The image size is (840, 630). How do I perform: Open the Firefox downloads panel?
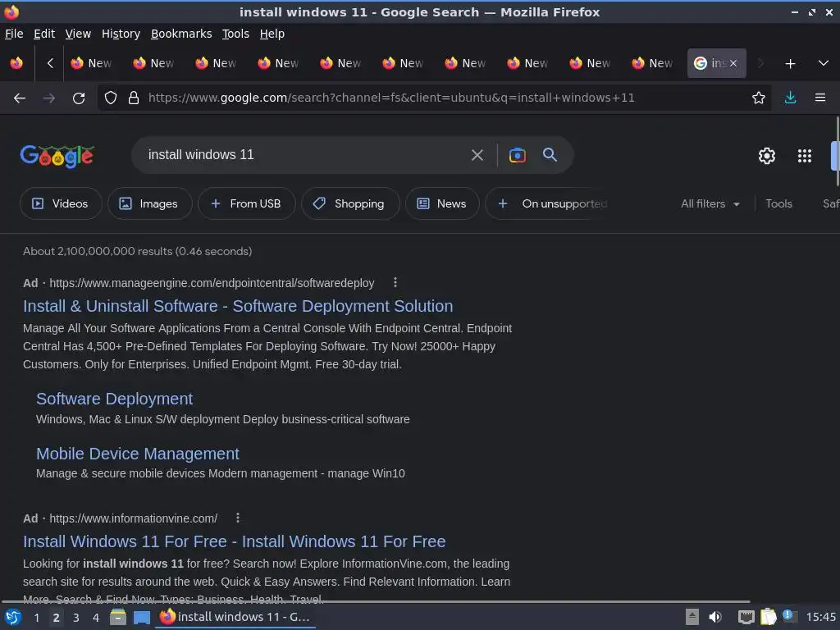790,98
